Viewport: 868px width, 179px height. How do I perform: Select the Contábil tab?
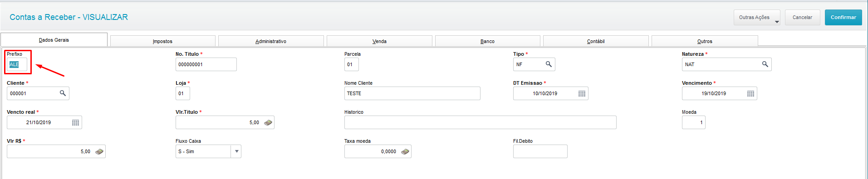[x=596, y=41]
